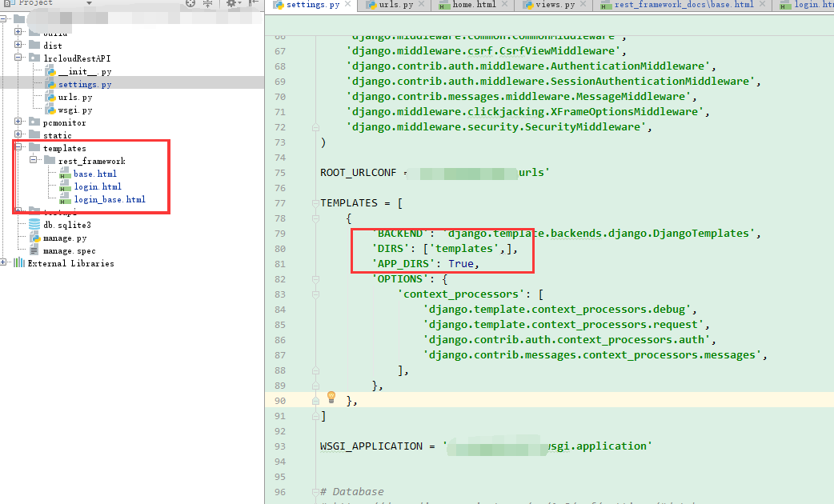
Task: Collapse the rest_framework folder
Action: [34, 160]
